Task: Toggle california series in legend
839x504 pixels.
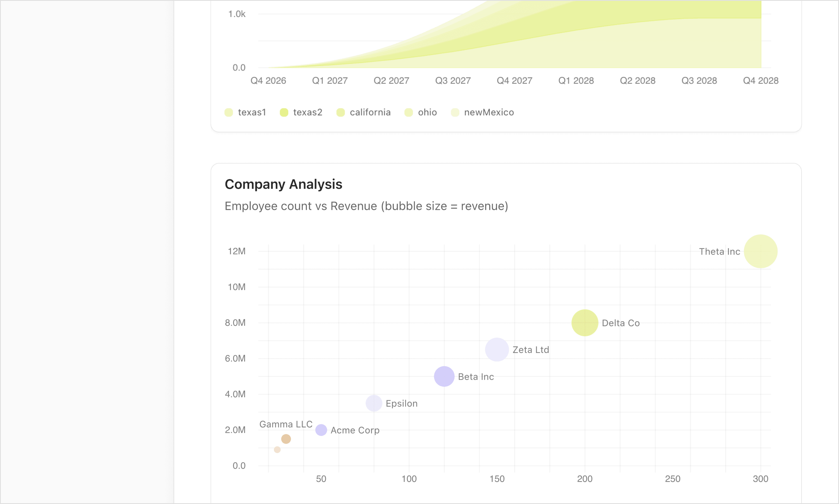Action: pyautogui.click(x=370, y=112)
